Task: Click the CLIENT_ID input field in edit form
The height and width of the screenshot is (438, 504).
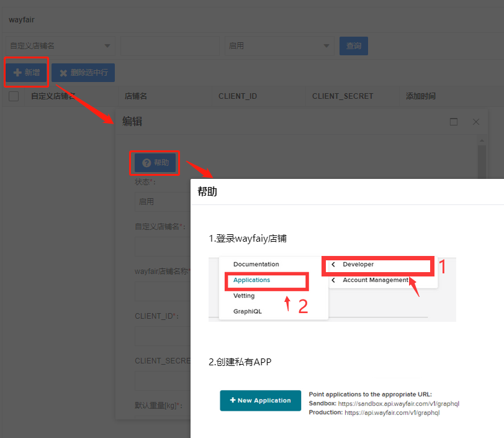Action: click(163, 336)
